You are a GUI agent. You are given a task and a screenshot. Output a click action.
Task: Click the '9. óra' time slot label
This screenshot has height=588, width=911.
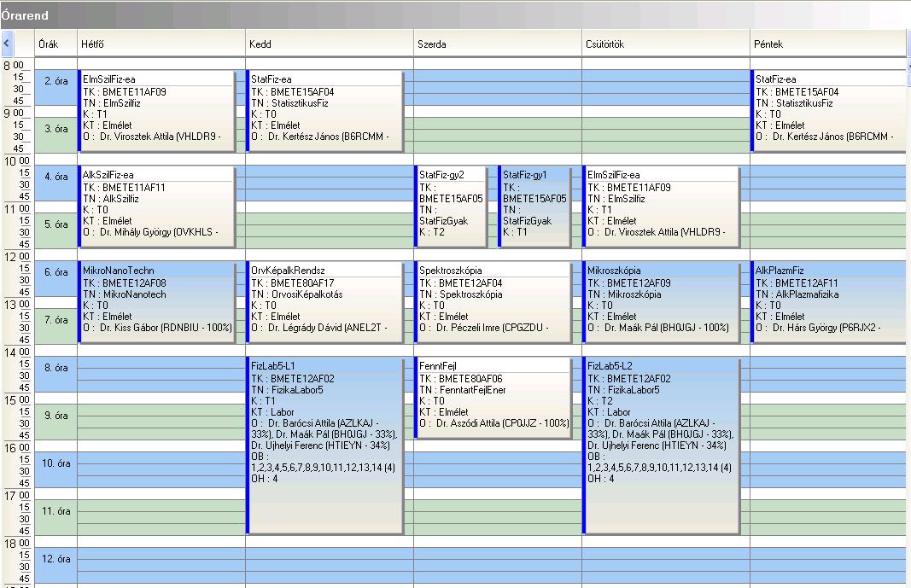[55, 415]
